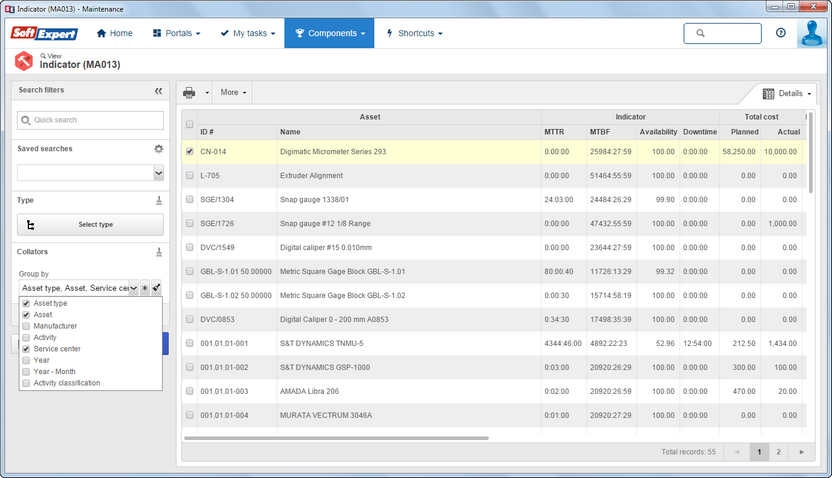Open the Components menu
Viewport: 832px width, 478px height.
(330, 33)
